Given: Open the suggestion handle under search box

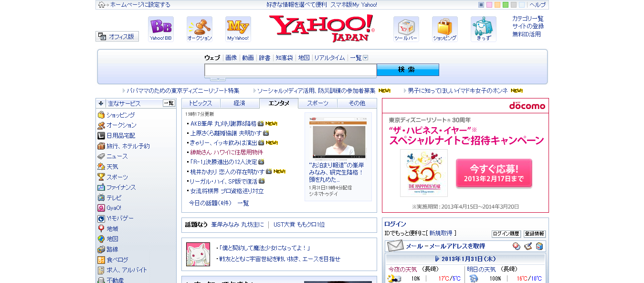Looking at the screenshot, I should tap(218, 78).
